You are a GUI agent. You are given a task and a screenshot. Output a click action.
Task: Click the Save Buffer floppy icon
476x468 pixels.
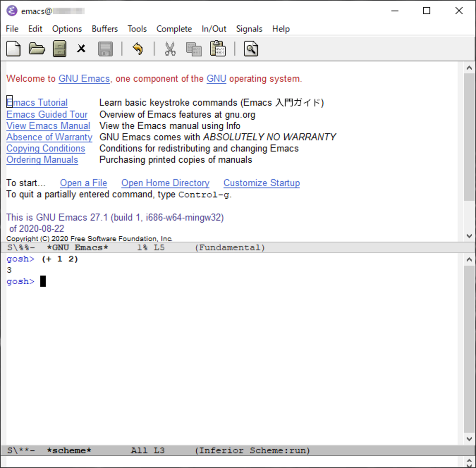pyautogui.click(x=105, y=49)
